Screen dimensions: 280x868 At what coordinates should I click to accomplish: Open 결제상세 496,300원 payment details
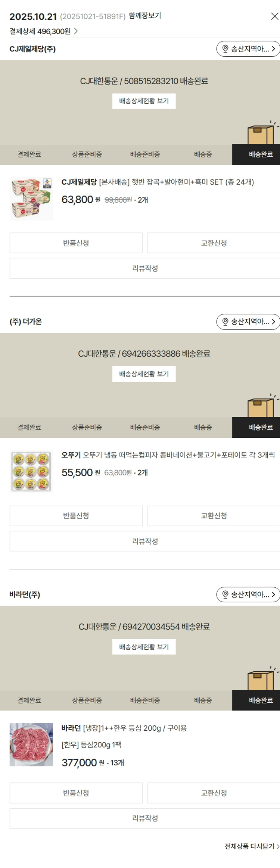[44, 31]
